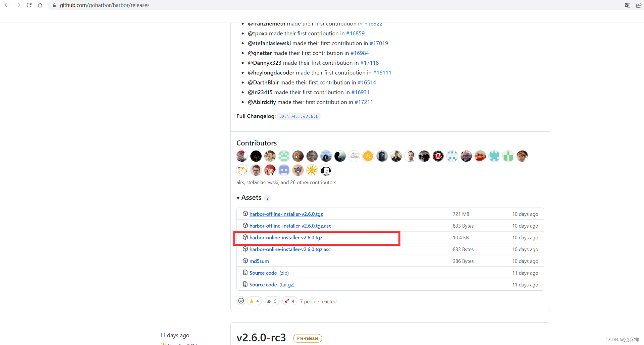Open the add reaction smiley button
The height and width of the screenshot is (345, 644).
point(241,301)
